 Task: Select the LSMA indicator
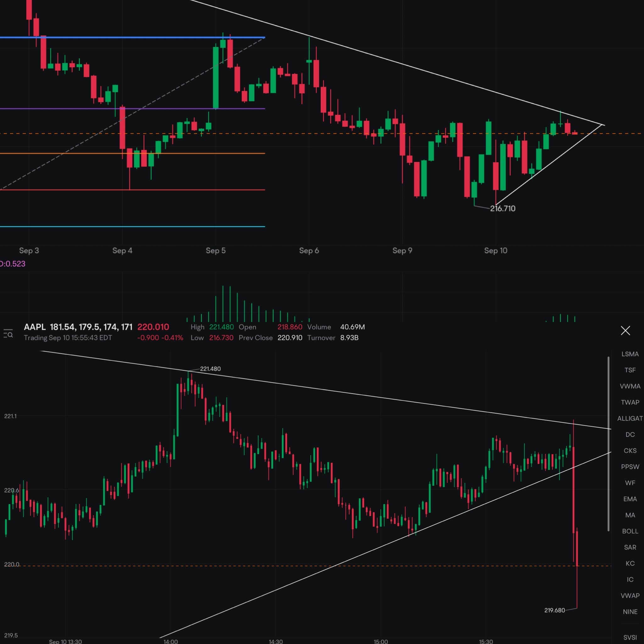[x=630, y=354]
